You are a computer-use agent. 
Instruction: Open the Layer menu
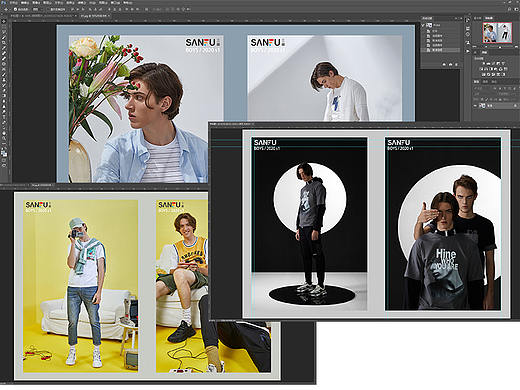coord(46,3)
